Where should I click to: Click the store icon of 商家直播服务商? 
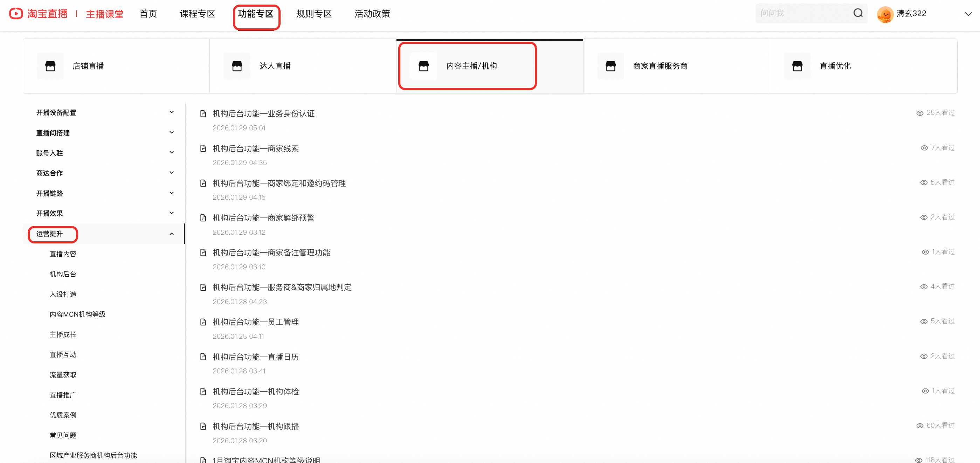pyautogui.click(x=610, y=66)
